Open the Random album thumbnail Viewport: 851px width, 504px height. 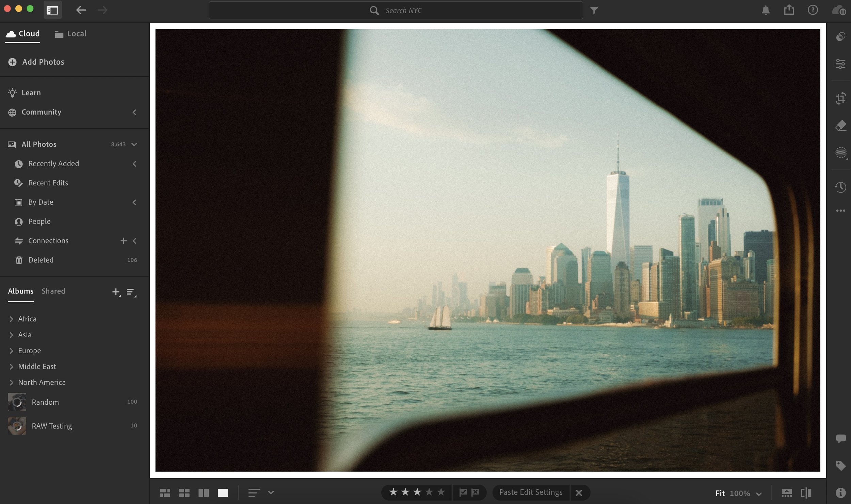[17, 402]
